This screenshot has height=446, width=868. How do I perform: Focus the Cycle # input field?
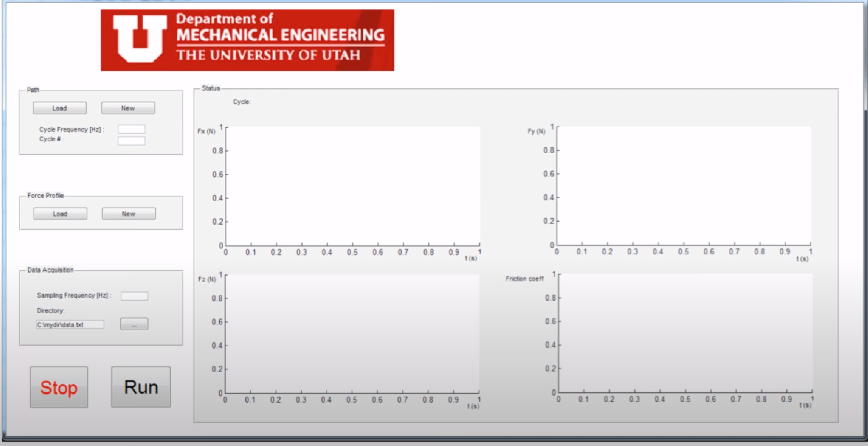pos(131,140)
